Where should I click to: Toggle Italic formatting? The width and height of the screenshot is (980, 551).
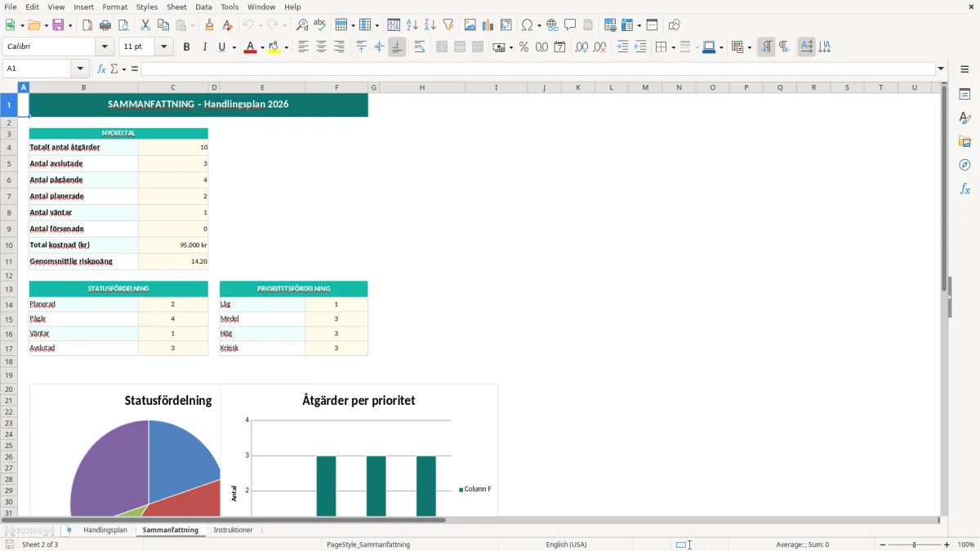pyautogui.click(x=205, y=47)
